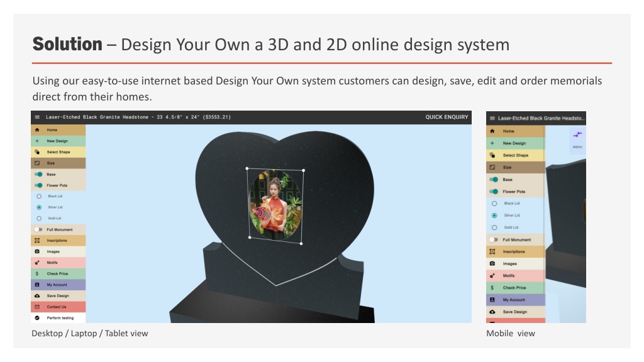Click the My Account icon in mobile view
Viewport: 644px width, 362px height.
[x=492, y=300]
